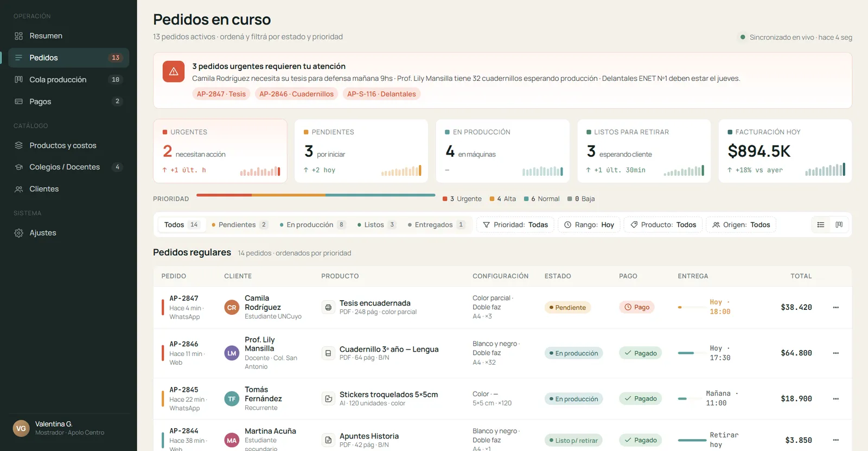Viewport: 868px width, 451px height.
Task: Switch to the Listos tab
Action: 376,225
